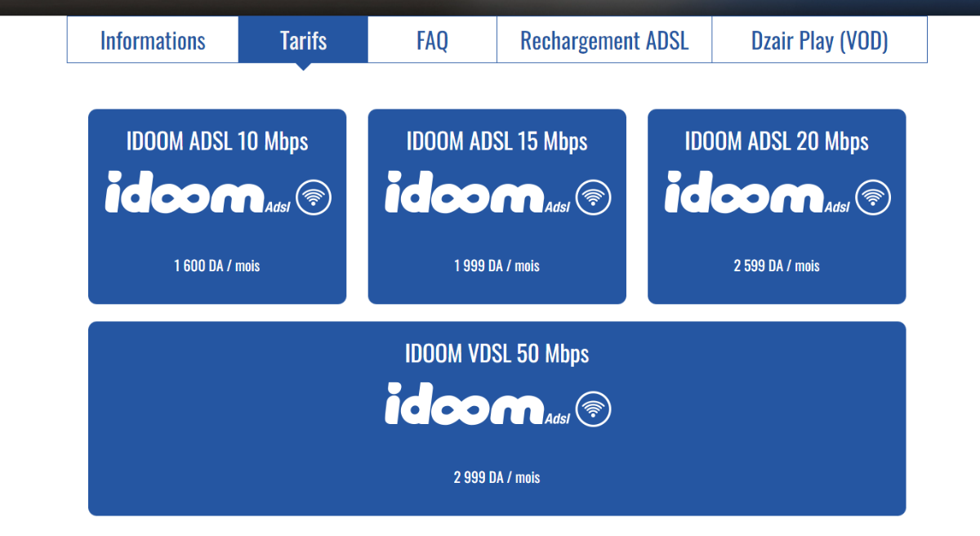The image size is (980, 536).
Task: Click the idoom logo in ADSL 10 Mbps card
Action: click(198, 193)
